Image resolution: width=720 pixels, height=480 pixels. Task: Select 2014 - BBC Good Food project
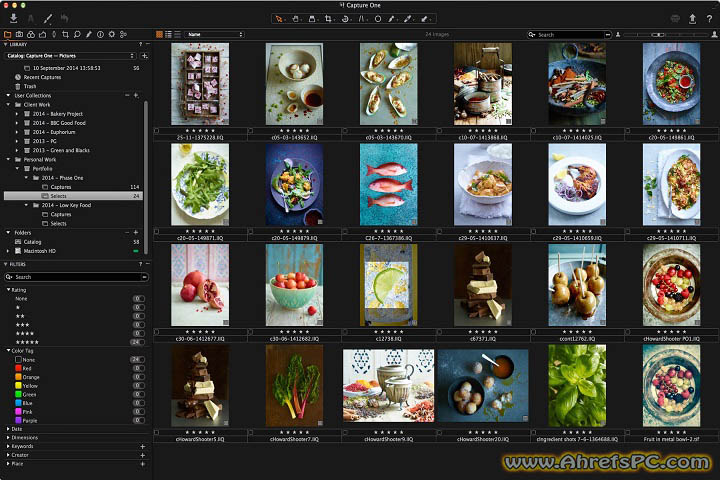coord(59,123)
